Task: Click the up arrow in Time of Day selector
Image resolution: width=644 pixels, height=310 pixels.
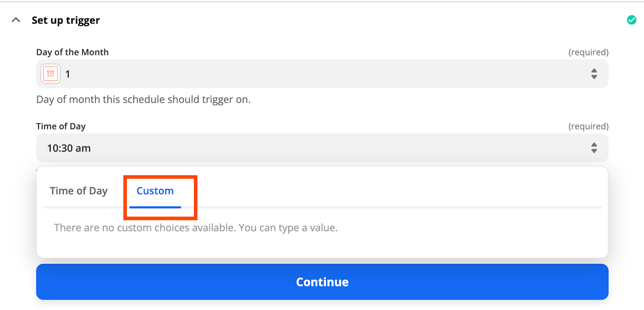Action: click(x=594, y=145)
